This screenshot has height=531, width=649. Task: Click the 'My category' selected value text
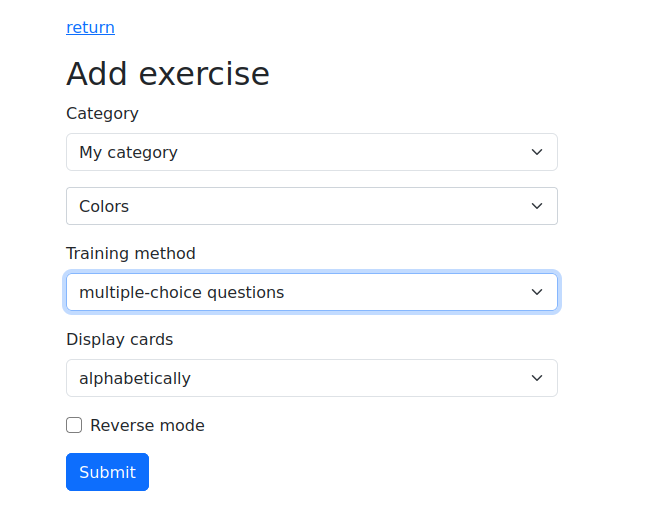[128, 152]
